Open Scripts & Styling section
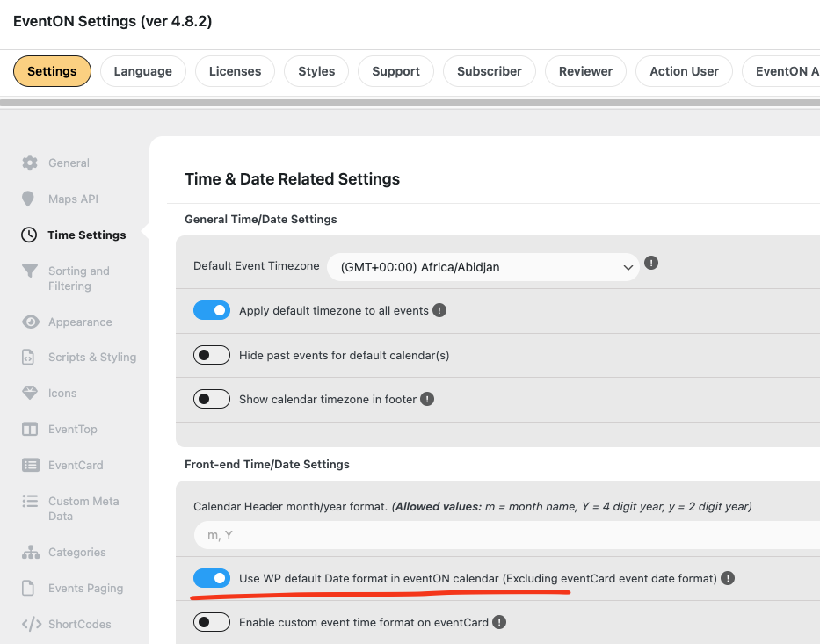The image size is (820, 644). [92, 357]
